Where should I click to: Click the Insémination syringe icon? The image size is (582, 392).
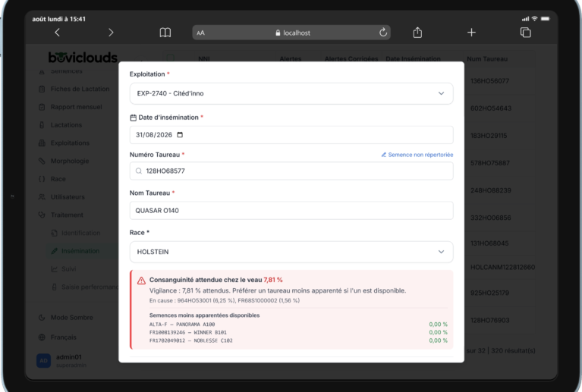(x=54, y=251)
